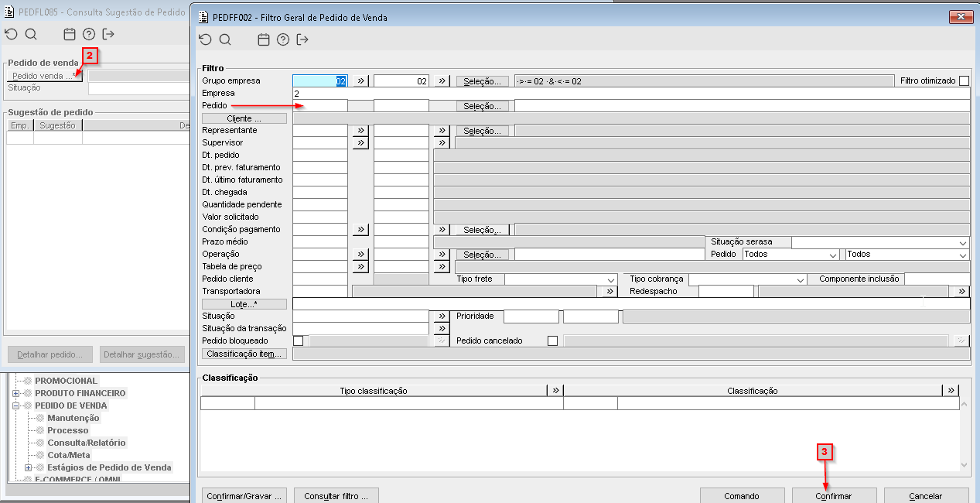Open the Situação serasa dropdown
Viewport: 980px width, 503px height.
pos(962,241)
